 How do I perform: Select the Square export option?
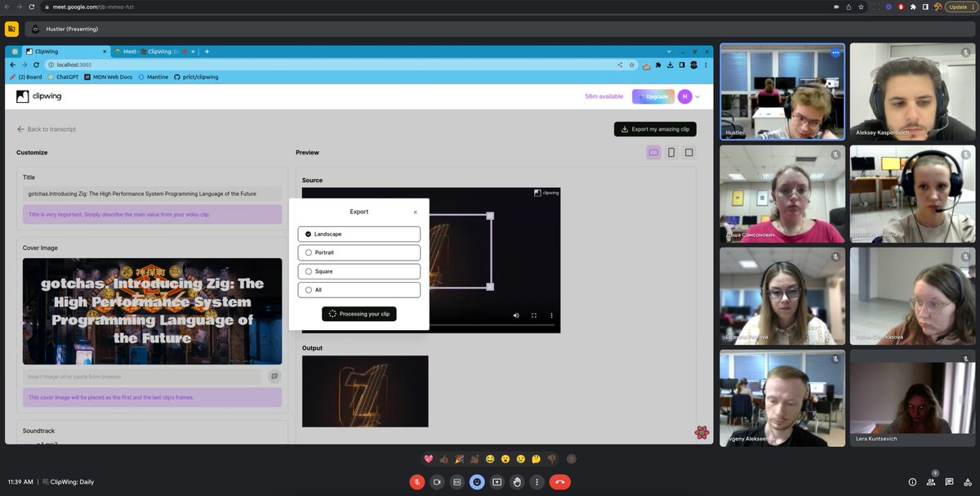coord(359,271)
